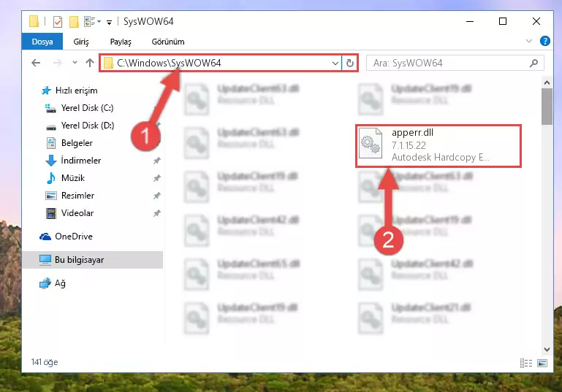Go back with the left arrow button
Image resolution: width=562 pixels, height=392 pixels.
coord(36,63)
